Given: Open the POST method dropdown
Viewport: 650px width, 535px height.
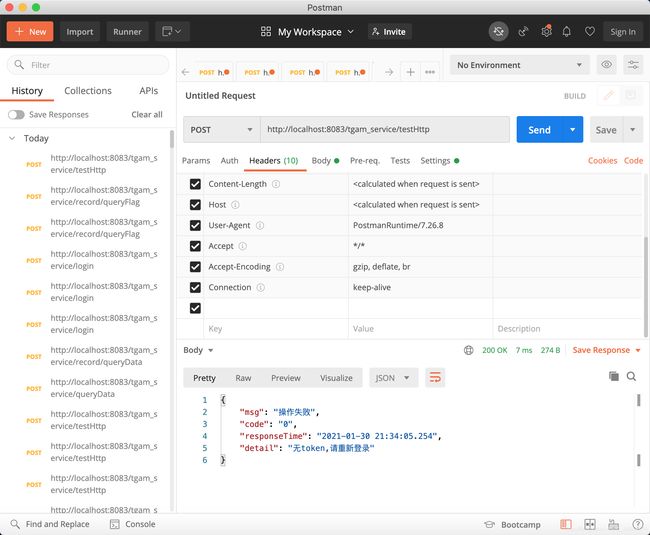Looking at the screenshot, I should point(222,130).
